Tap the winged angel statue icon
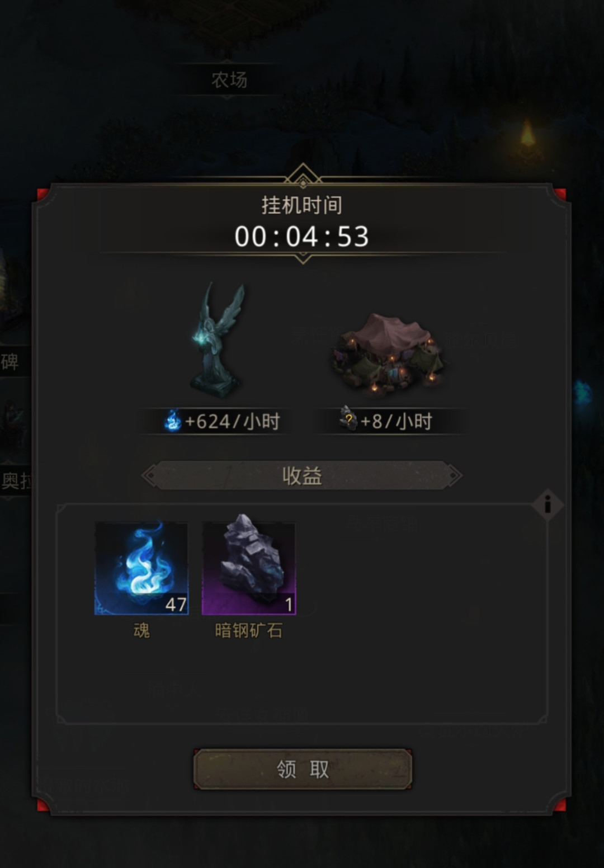This screenshot has height=868, width=604. click(218, 340)
